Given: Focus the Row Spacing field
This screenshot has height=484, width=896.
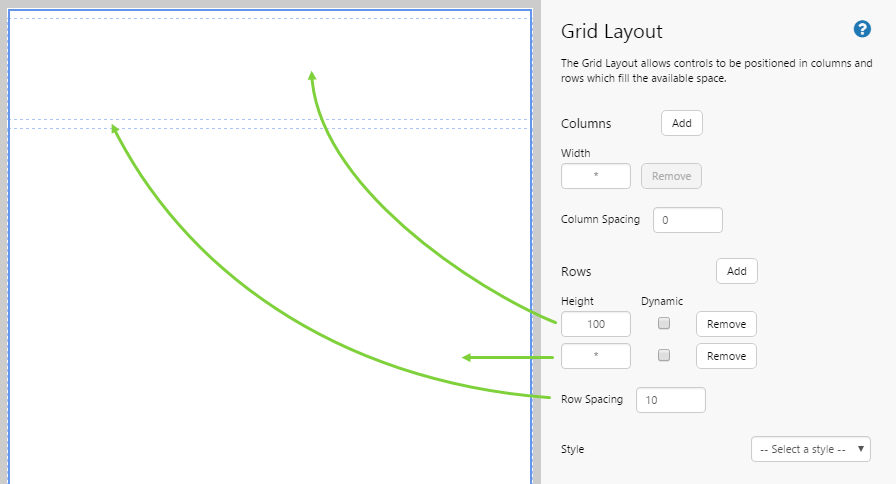Looking at the screenshot, I should pos(670,400).
